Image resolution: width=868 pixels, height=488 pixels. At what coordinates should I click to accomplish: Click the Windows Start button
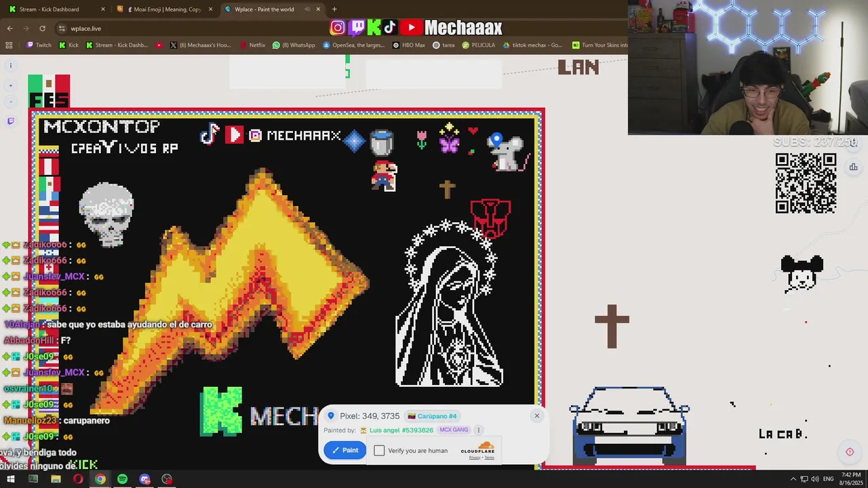(11, 479)
